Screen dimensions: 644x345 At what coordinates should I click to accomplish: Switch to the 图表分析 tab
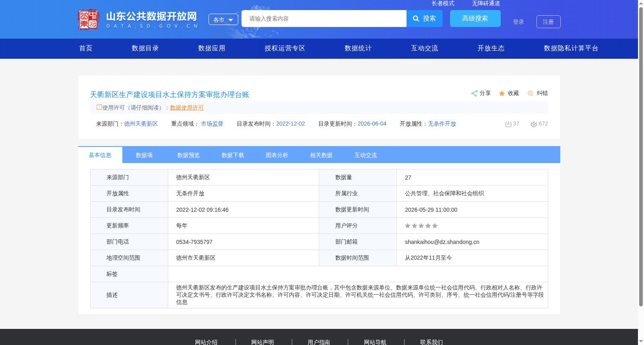pyautogui.click(x=277, y=155)
